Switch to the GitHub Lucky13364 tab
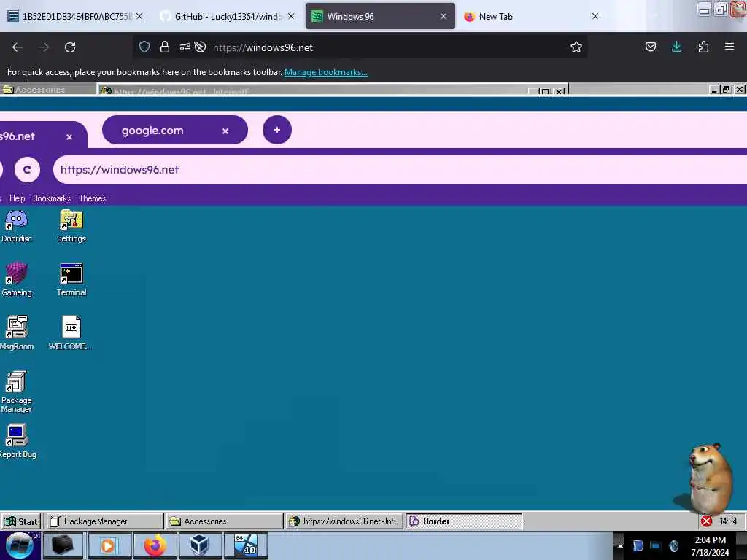The image size is (747, 560). point(228,16)
